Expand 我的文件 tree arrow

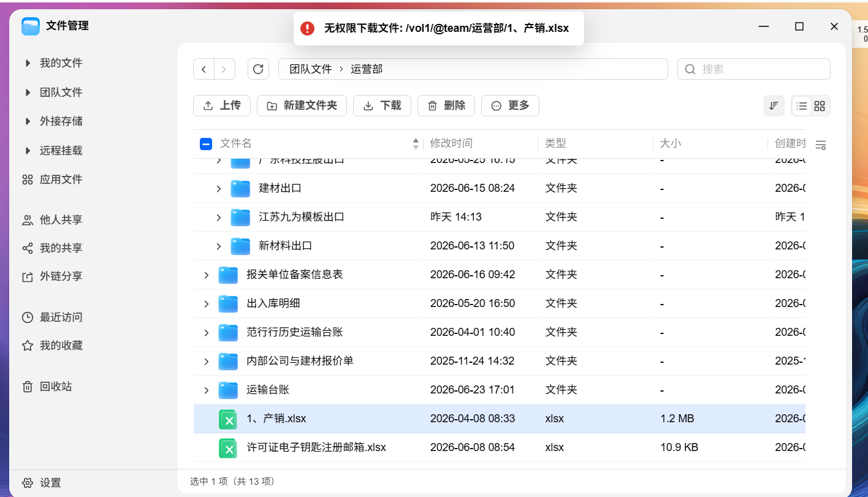[28, 63]
